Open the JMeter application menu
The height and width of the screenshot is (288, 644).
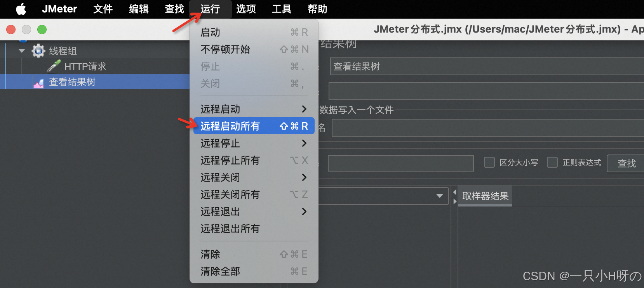point(59,9)
